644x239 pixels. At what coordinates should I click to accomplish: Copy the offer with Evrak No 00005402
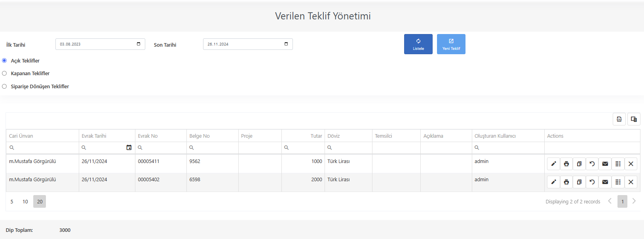click(x=579, y=182)
